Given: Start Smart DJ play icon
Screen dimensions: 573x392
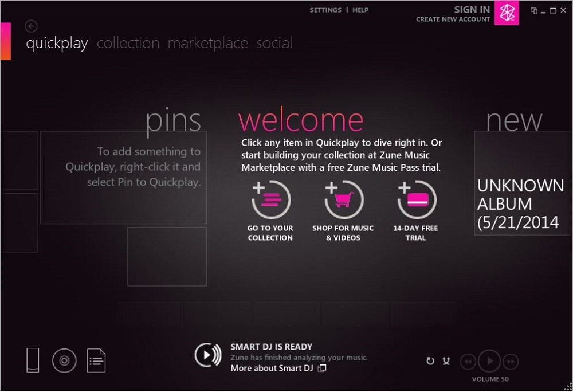Looking at the screenshot, I should [x=208, y=355].
